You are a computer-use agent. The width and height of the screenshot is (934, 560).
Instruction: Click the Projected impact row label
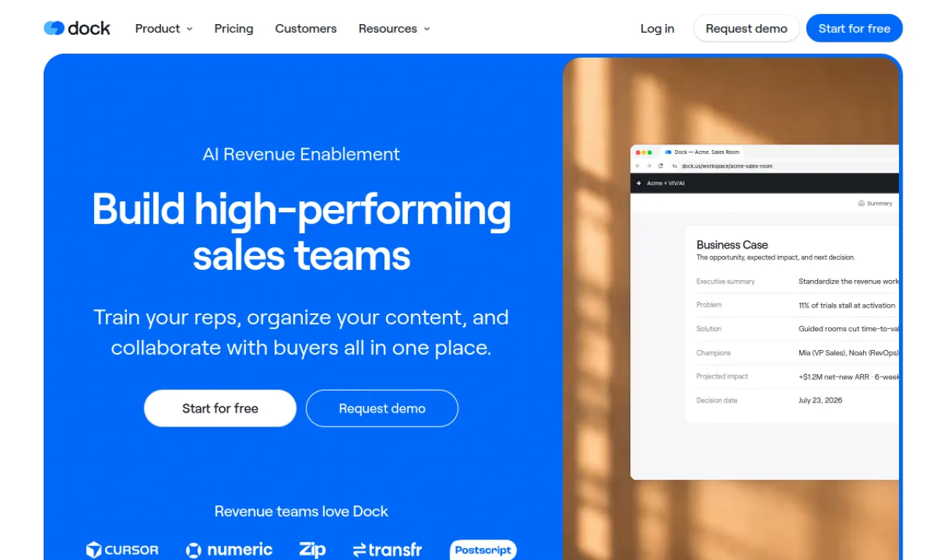[722, 376]
